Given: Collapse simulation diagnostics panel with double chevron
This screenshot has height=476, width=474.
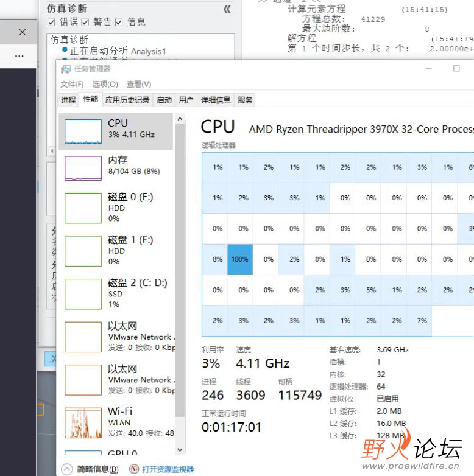Looking at the screenshot, I should 227,9.
